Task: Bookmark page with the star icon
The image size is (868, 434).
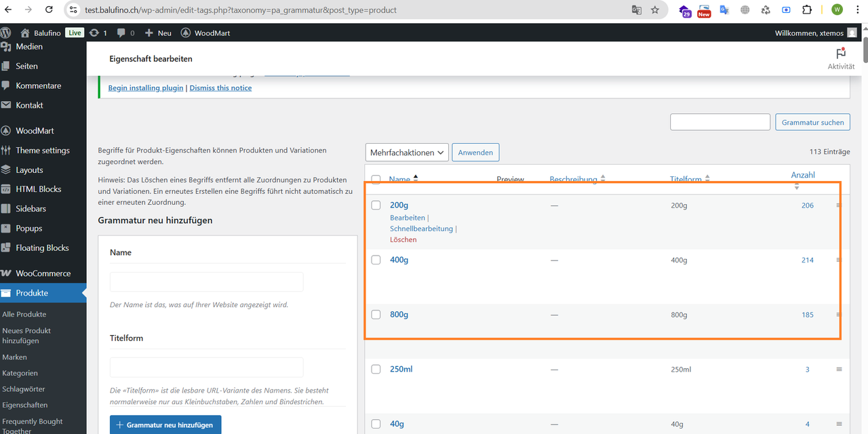Action: coord(654,9)
